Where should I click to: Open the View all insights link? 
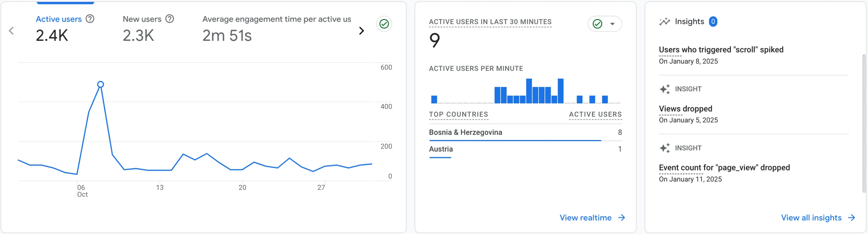[811, 218]
